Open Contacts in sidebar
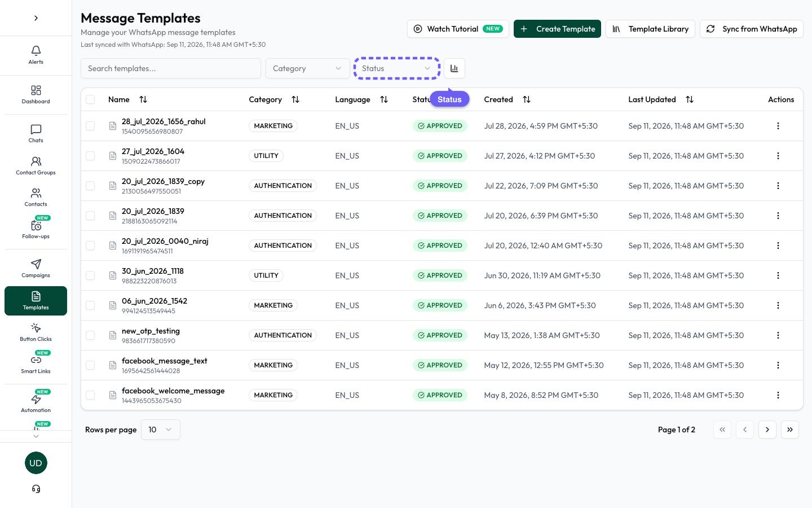The width and height of the screenshot is (812, 508). (36, 197)
